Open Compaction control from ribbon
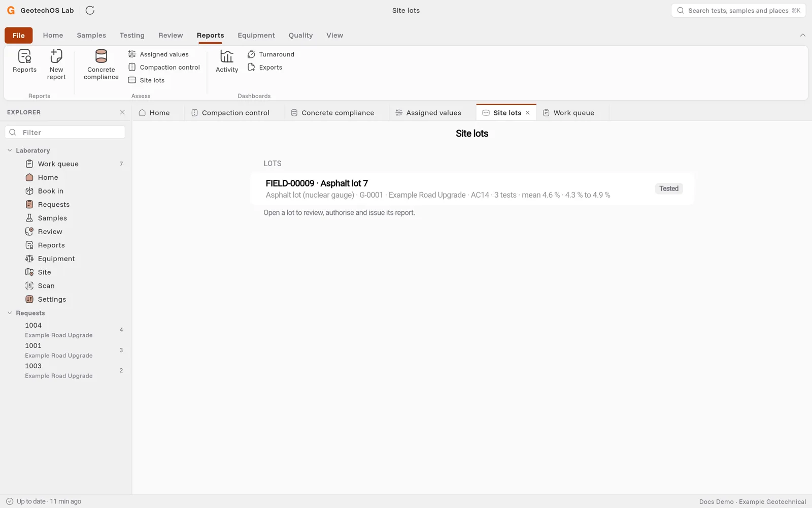Viewport: 812px width, 508px height. [164, 67]
